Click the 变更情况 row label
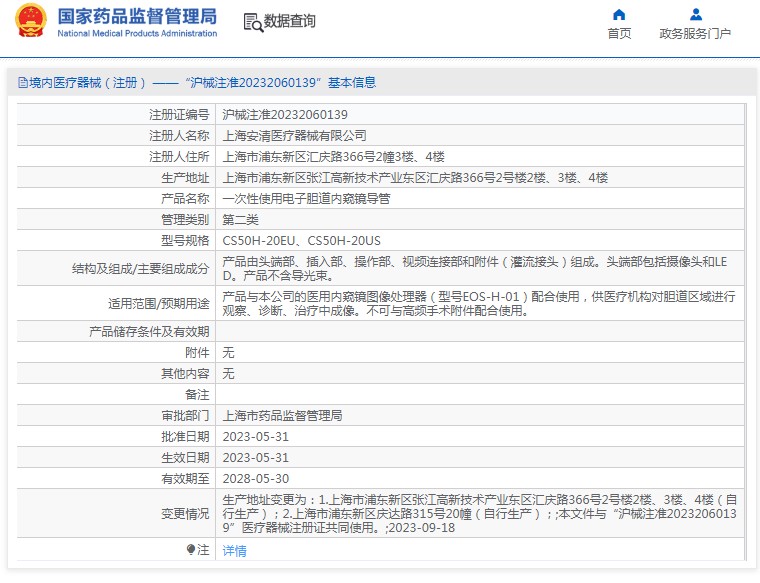 click(x=185, y=514)
